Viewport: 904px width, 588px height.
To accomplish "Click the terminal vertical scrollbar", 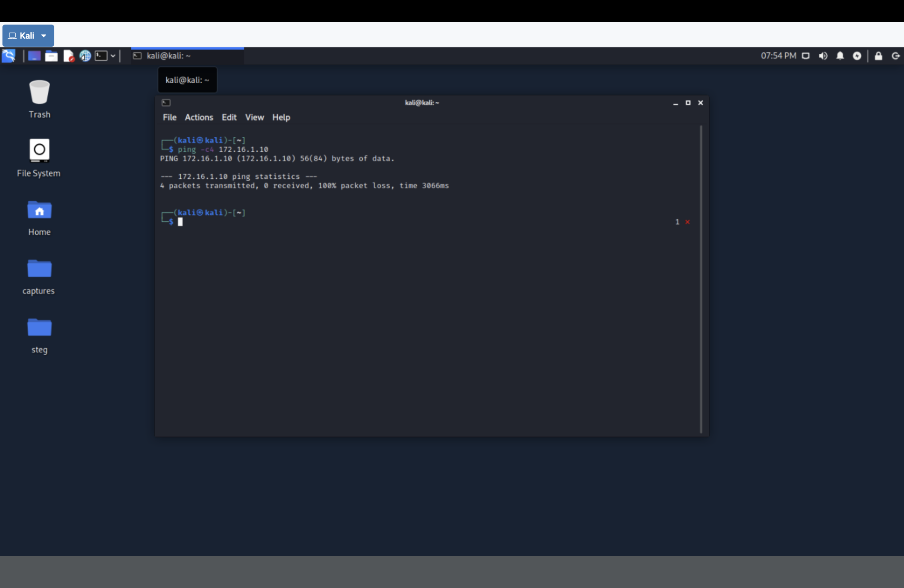I will (x=701, y=279).
